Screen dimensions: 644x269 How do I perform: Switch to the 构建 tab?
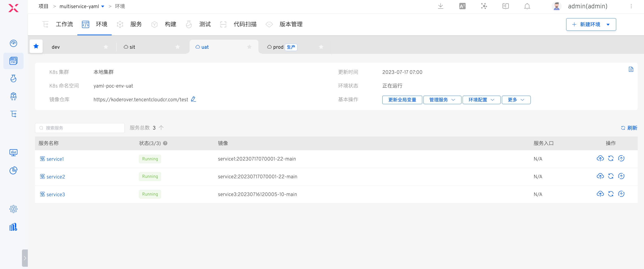pos(164,24)
